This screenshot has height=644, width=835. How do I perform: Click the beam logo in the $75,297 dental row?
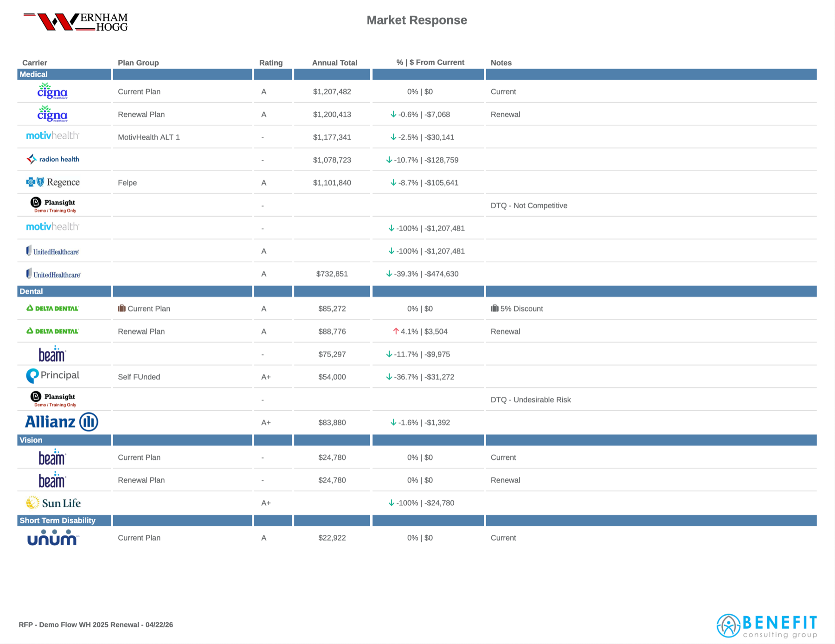(x=52, y=354)
